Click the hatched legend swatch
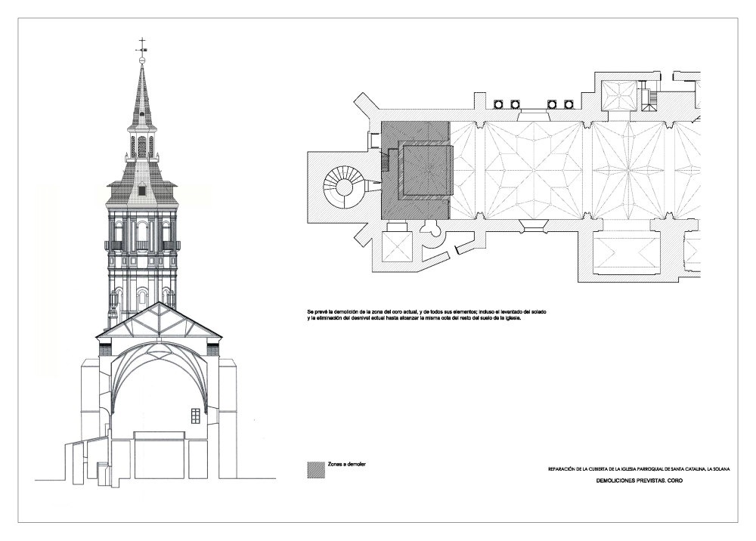Image resolution: width=756 pixels, height=541 pixels. (313, 468)
